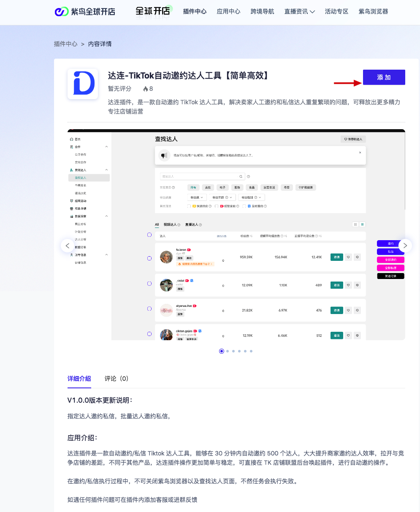420x512 pixels.
Task: Click the 搜索达人 search input field
Action: click(x=202, y=176)
